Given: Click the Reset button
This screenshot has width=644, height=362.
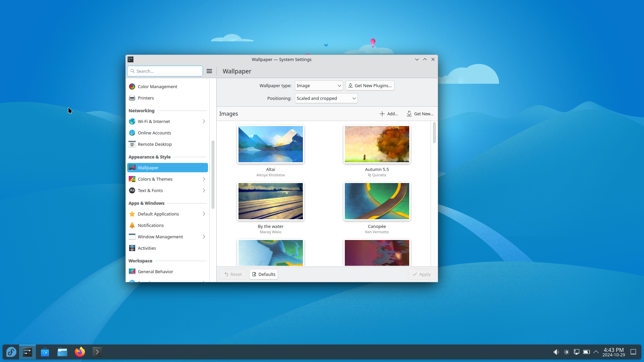Looking at the screenshot, I should coord(233,274).
